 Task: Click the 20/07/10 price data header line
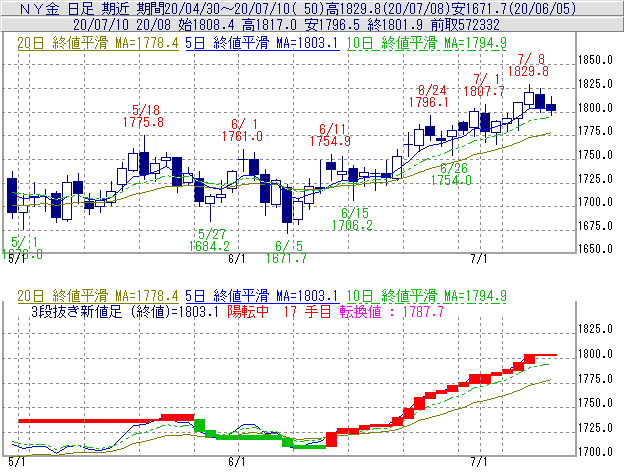pos(286,25)
